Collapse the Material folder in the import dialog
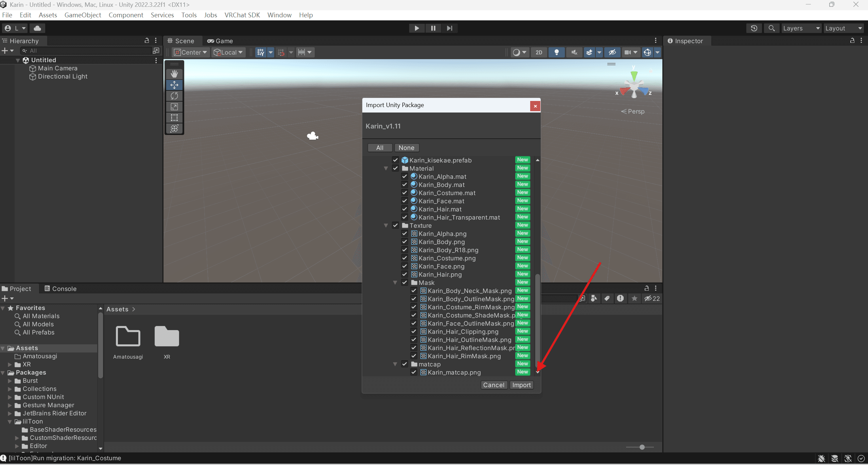Image resolution: width=868 pixels, height=465 pixels. pos(386,168)
